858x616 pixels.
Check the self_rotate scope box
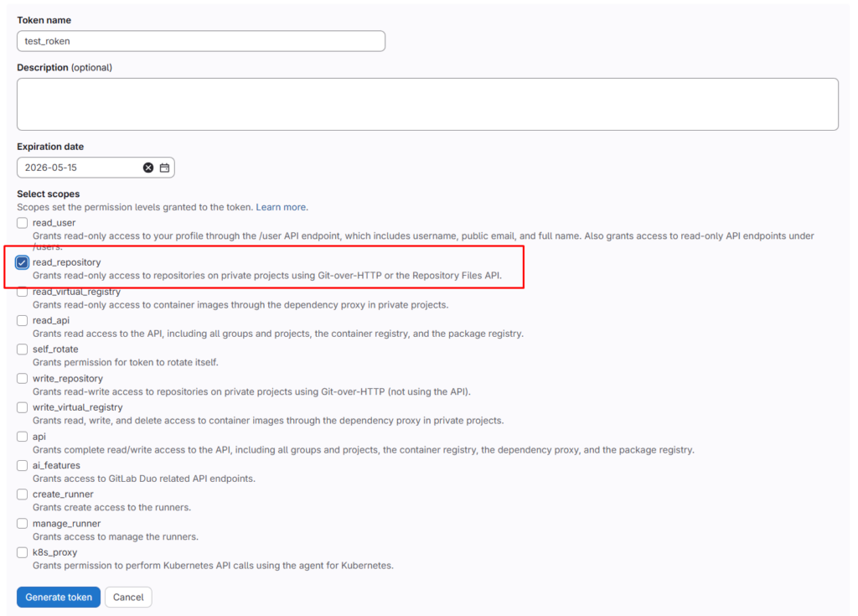coord(23,349)
